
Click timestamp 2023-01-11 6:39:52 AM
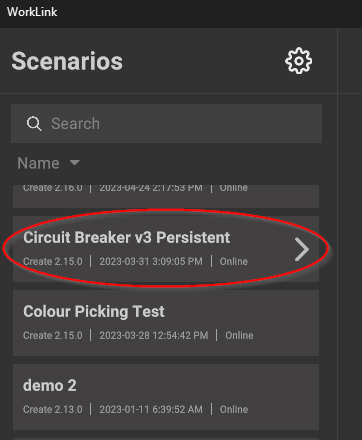pyautogui.click(x=151, y=409)
